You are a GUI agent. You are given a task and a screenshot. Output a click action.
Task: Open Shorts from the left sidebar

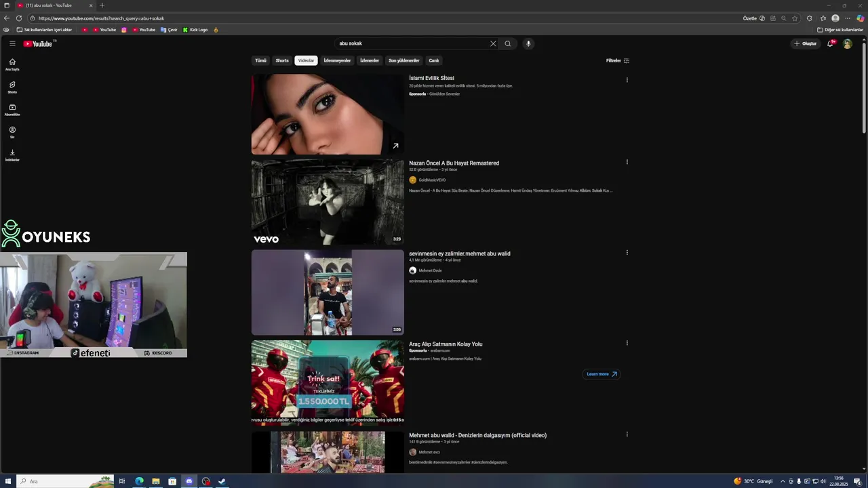click(x=12, y=87)
